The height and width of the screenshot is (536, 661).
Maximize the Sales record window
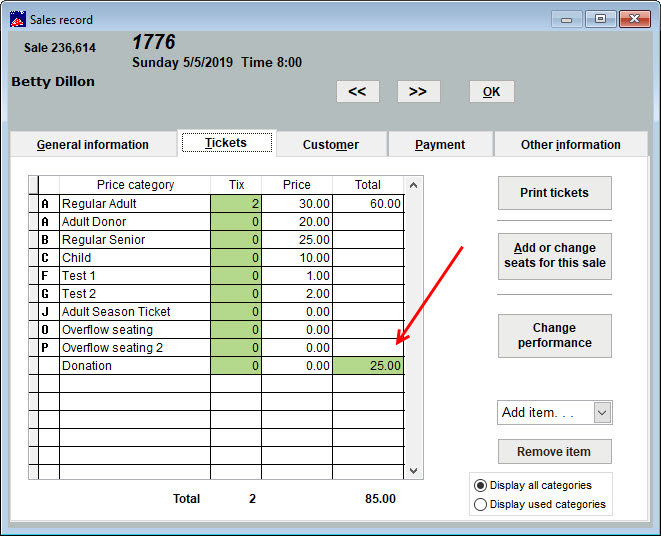point(600,19)
